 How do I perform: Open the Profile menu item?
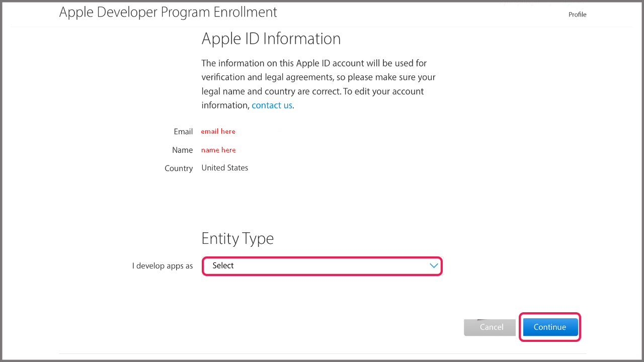click(577, 15)
